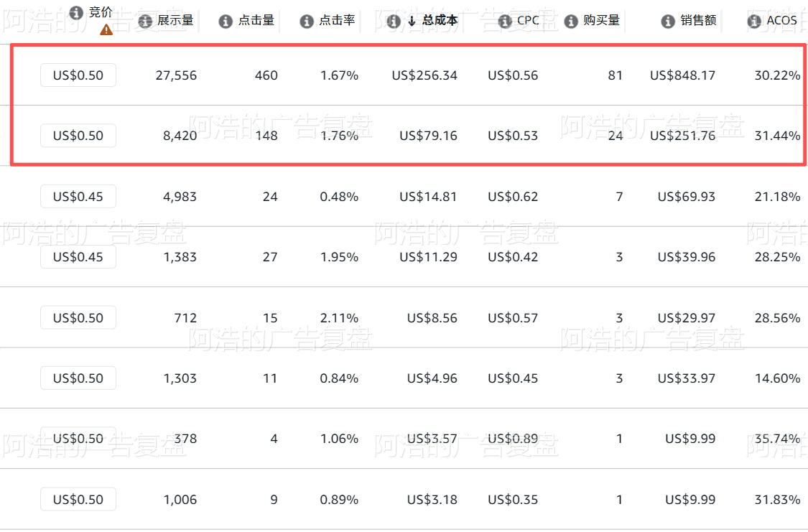Sort table by ACOS column header
Image resolution: width=808 pixels, height=532 pixels.
coord(781,21)
